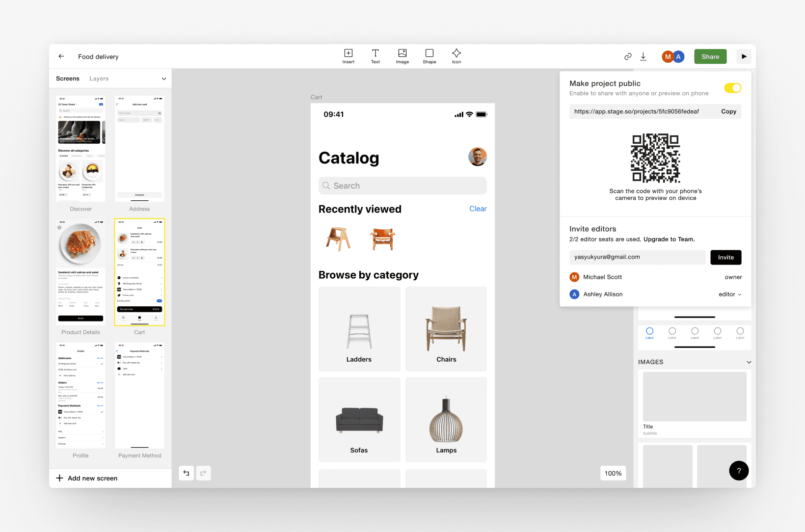The image size is (805, 532).
Task: Click the download icon in top bar
Action: 644,56
